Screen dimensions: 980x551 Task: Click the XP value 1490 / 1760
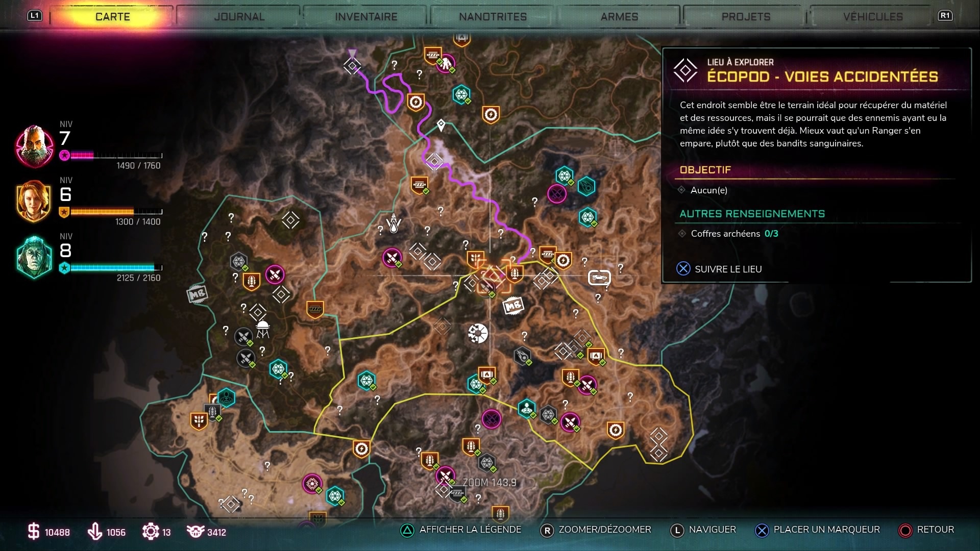[x=138, y=166]
